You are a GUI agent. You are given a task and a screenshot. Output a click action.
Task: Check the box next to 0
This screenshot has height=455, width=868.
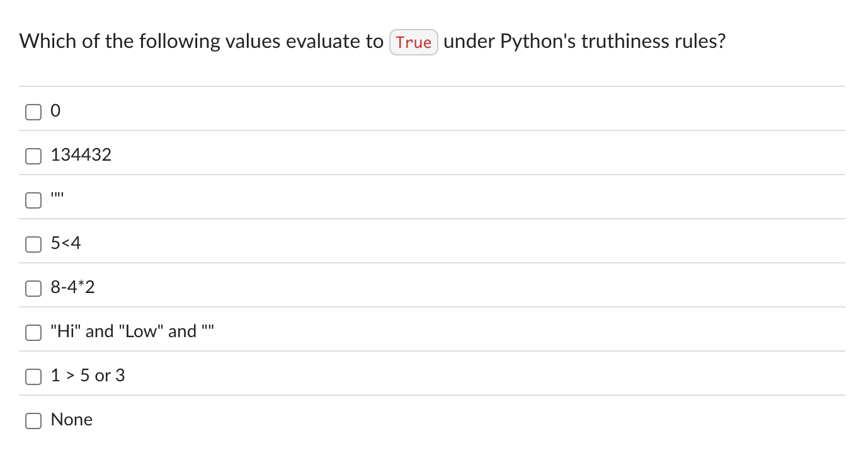point(33,112)
